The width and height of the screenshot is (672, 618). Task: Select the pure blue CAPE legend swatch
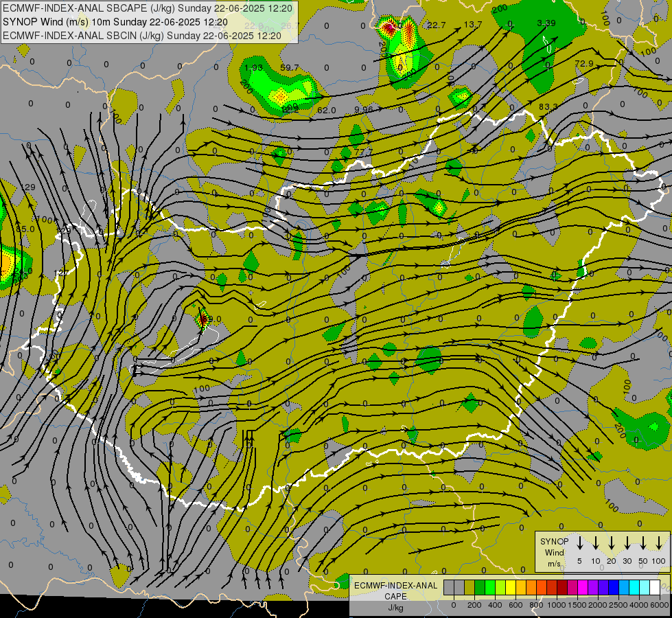(614, 588)
